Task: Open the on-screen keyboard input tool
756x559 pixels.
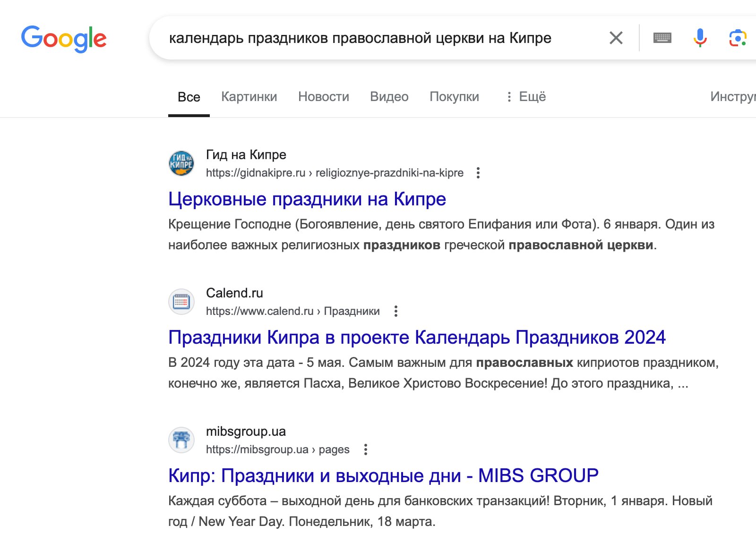Action: (x=662, y=38)
